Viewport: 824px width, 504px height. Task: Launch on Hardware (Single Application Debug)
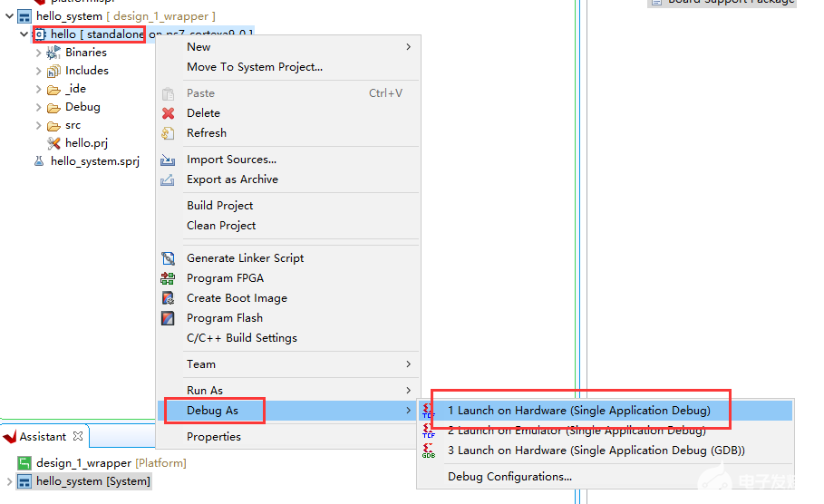pos(606,411)
